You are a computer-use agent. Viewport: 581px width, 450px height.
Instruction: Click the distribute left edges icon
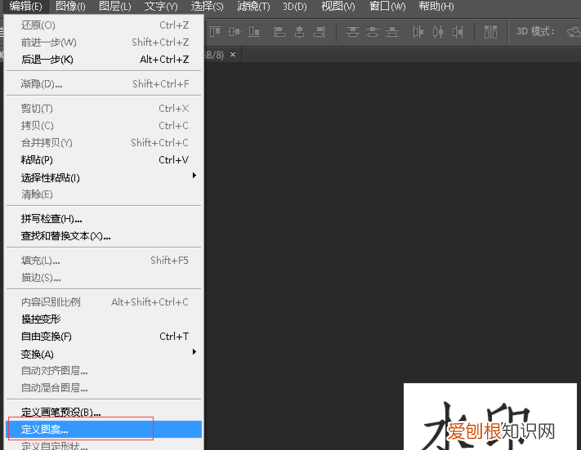418,32
